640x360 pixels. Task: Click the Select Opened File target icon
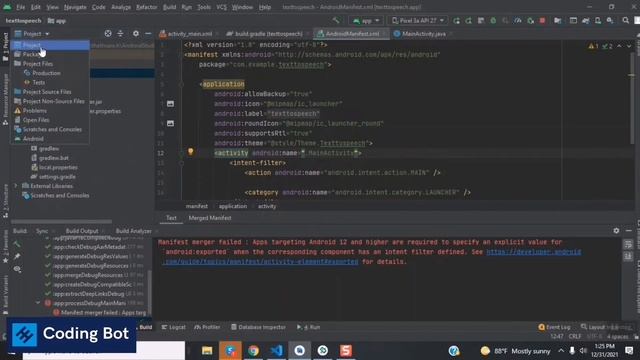point(108,34)
